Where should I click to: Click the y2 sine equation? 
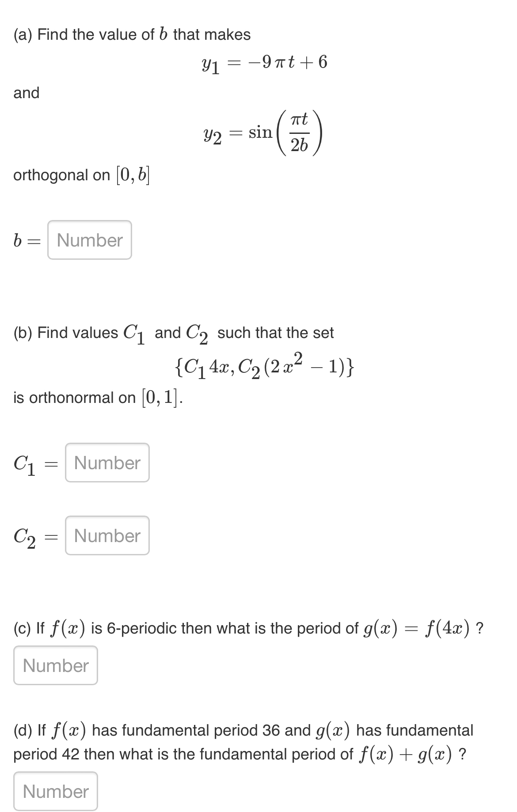[x=263, y=132]
